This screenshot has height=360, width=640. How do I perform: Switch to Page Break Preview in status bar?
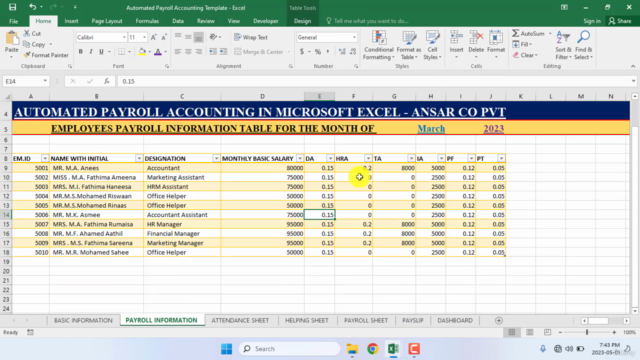coord(547,332)
